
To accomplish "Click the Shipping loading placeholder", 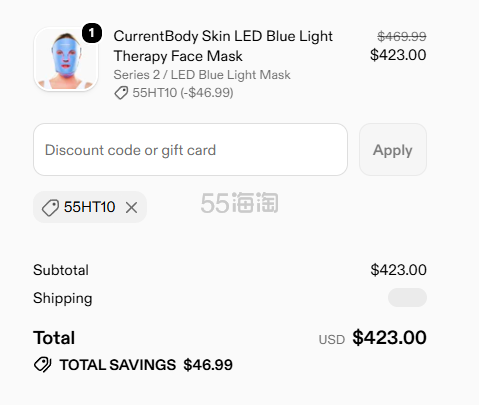I will pos(407,297).
